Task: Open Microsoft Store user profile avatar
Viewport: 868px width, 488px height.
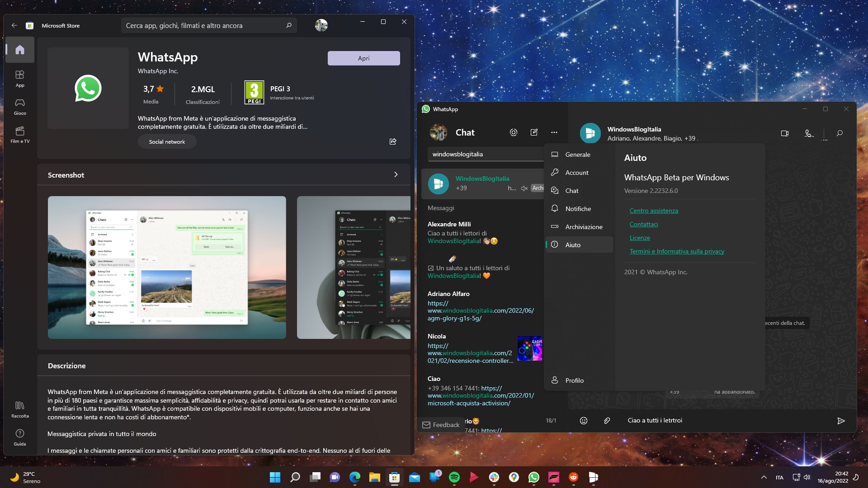Action: click(x=321, y=25)
